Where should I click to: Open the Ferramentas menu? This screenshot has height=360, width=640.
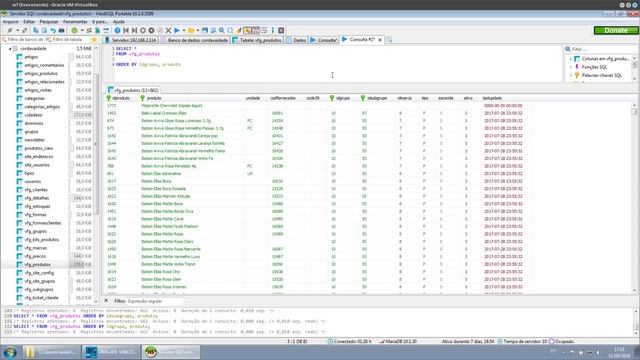click(x=75, y=22)
